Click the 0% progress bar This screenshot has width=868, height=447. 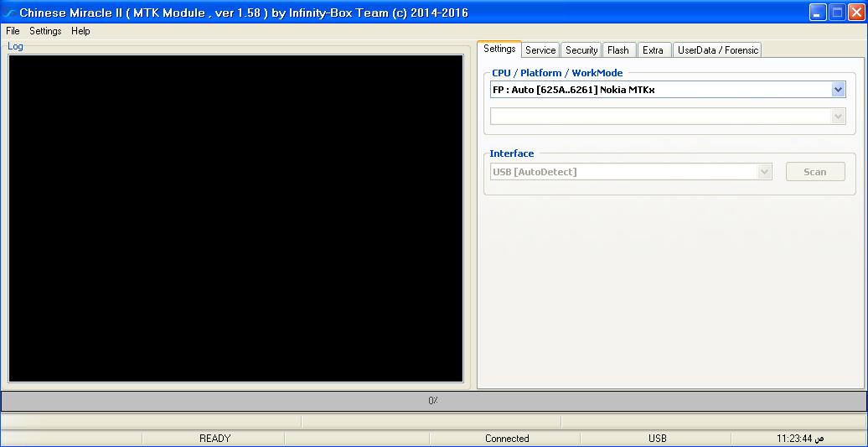pyautogui.click(x=433, y=401)
